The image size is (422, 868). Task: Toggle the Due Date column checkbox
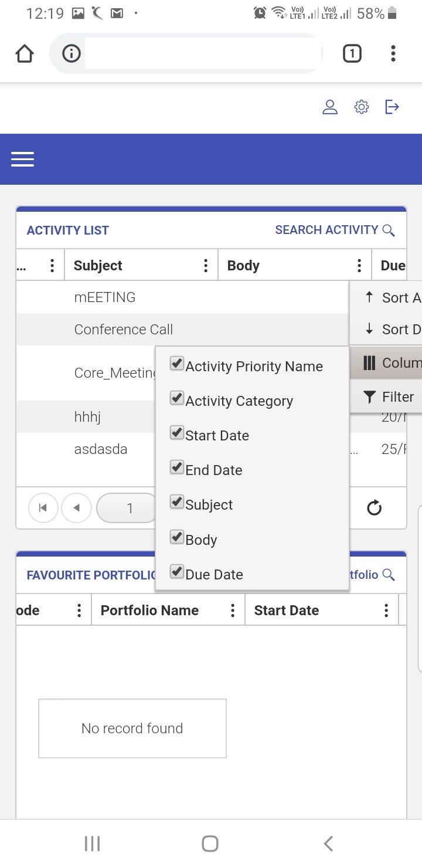pyautogui.click(x=177, y=572)
